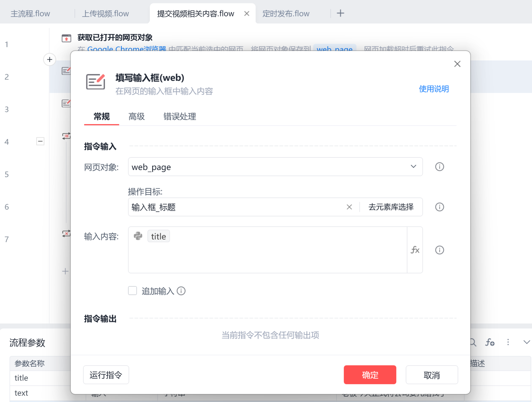
Task: Click the add-tab plus icon
Action: coord(340,13)
